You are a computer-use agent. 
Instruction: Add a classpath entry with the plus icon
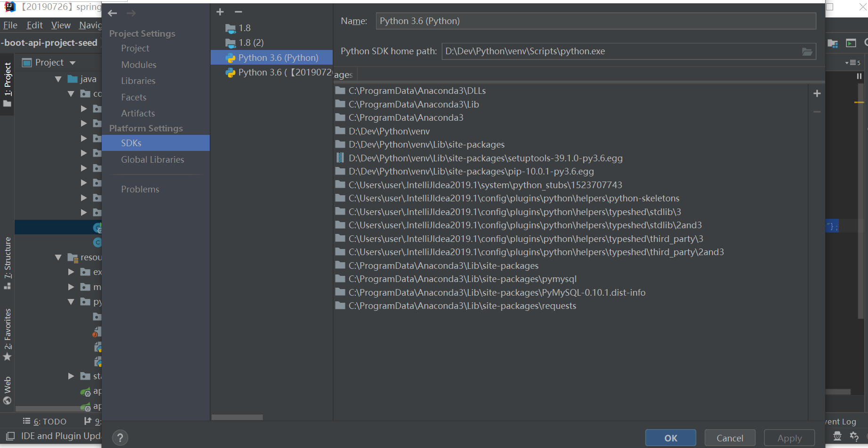point(817,93)
